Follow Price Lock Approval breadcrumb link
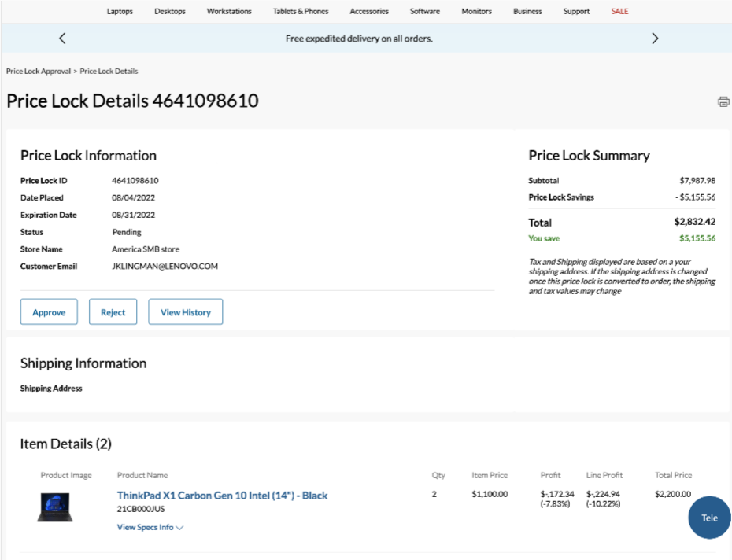The height and width of the screenshot is (560, 732). point(39,72)
